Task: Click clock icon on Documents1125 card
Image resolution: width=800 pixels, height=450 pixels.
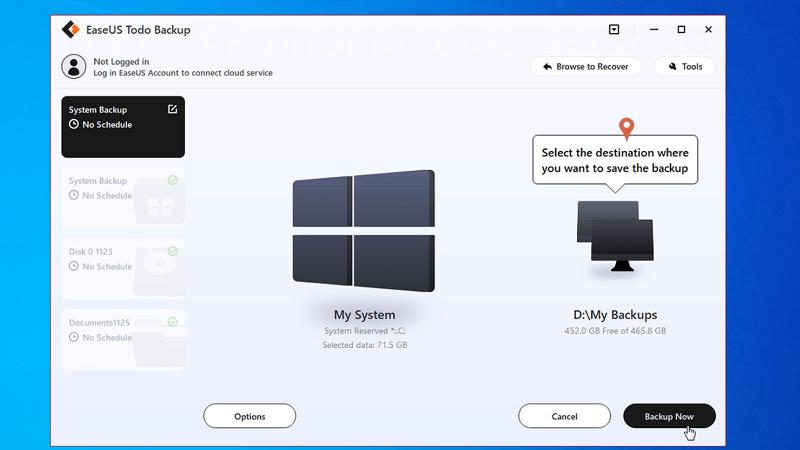Action: (x=74, y=337)
